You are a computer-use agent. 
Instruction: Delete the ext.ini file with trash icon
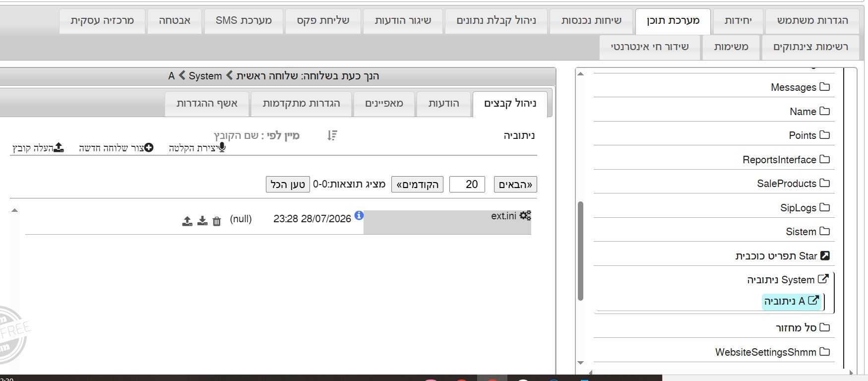[x=217, y=221]
